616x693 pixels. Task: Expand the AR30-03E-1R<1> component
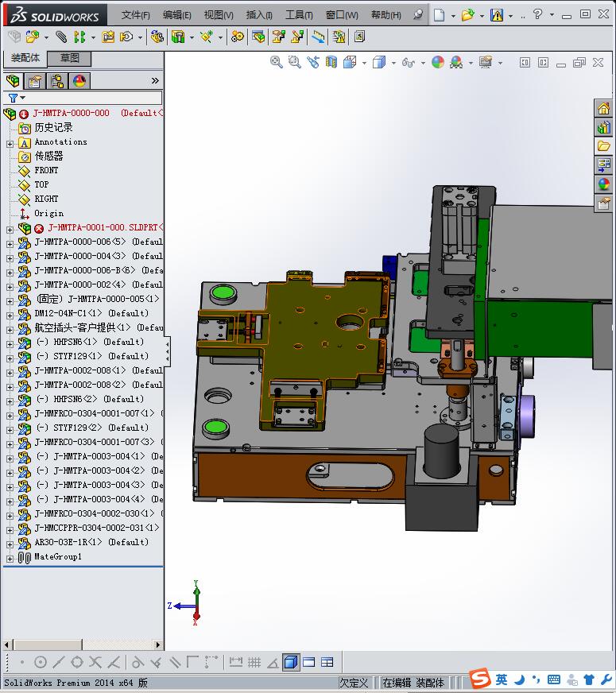tap(10, 544)
